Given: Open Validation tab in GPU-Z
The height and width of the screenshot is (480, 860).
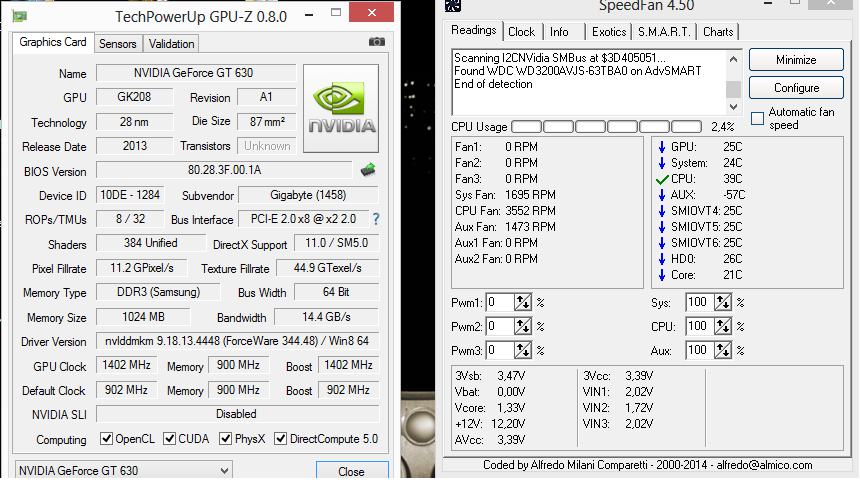Looking at the screenshot, I should [x=171, y=44].
